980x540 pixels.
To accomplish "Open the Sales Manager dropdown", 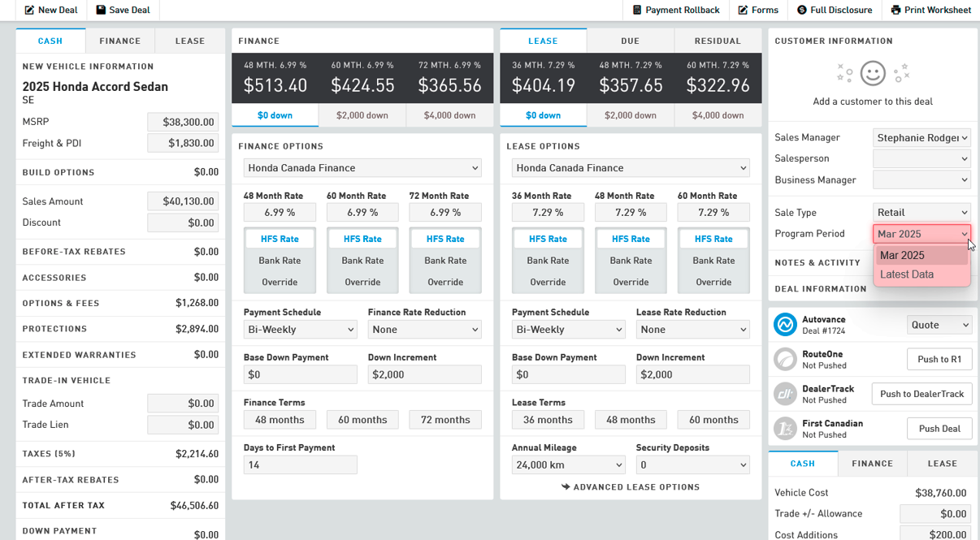I will [922, 138].
